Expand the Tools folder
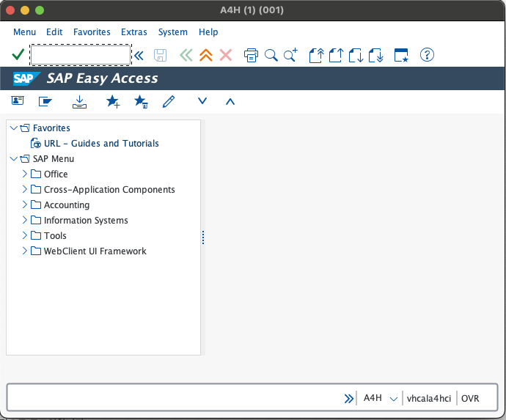Viewport: 506px width, 420px height. point(24,235)
